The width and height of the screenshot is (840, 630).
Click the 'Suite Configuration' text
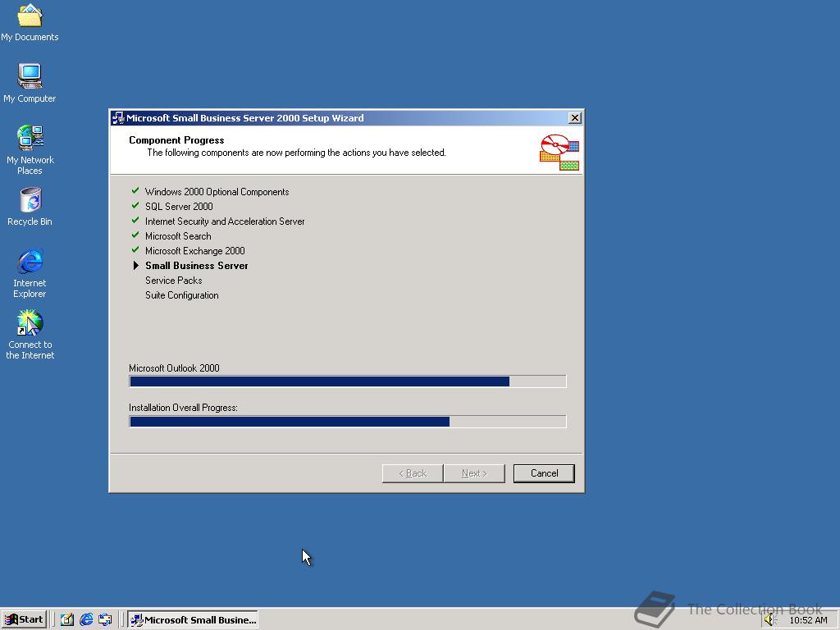pyautogui.click(x=181, y=295)
